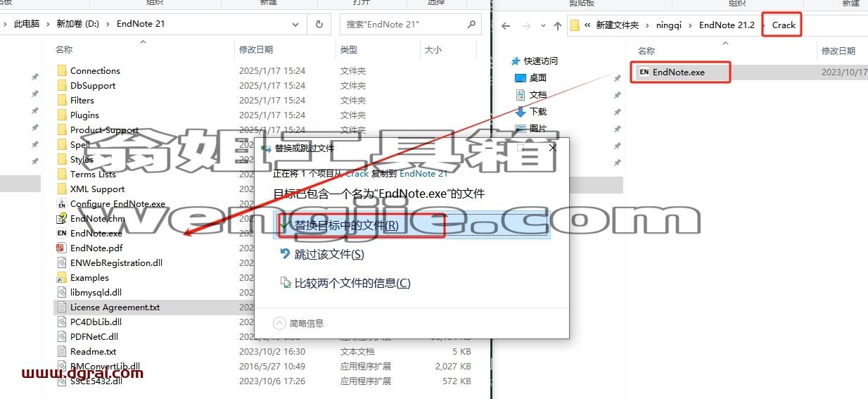Open the Plugins folder icon
868x399 pixels.
tap(62, 115)
